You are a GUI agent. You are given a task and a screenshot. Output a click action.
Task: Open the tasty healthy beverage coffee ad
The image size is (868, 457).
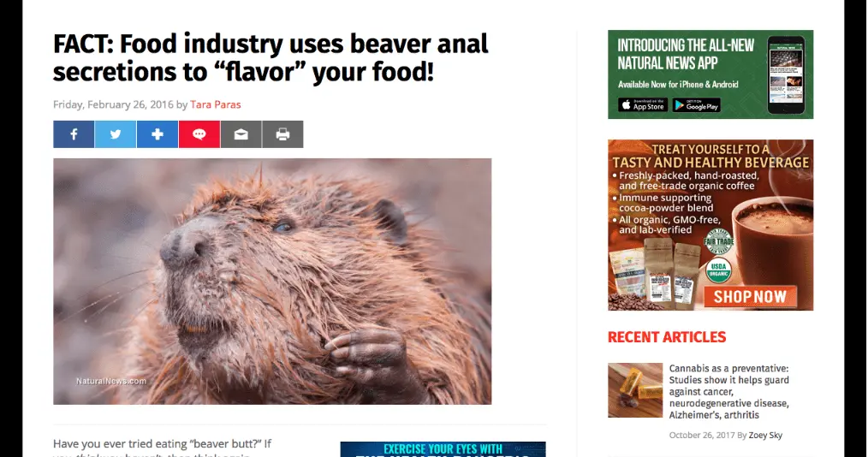[x=710, y=224]
